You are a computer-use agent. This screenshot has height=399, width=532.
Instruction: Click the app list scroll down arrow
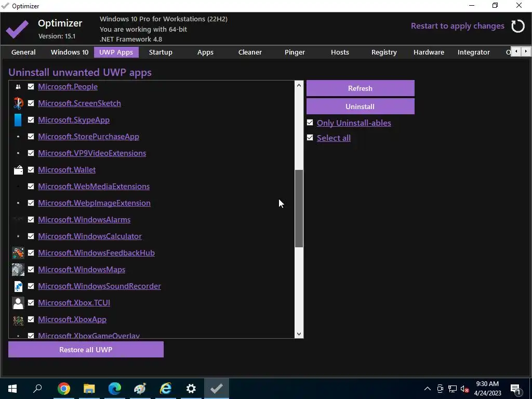(x=299, y=334)
